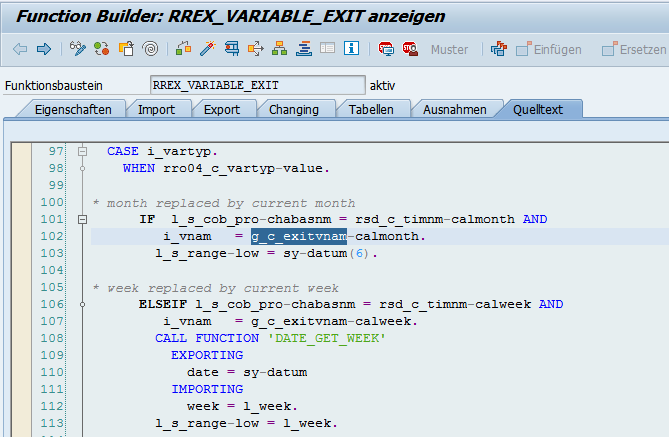Collapse the IF block at line 101
The image size is (669, 437).
[x=82, y=219]
